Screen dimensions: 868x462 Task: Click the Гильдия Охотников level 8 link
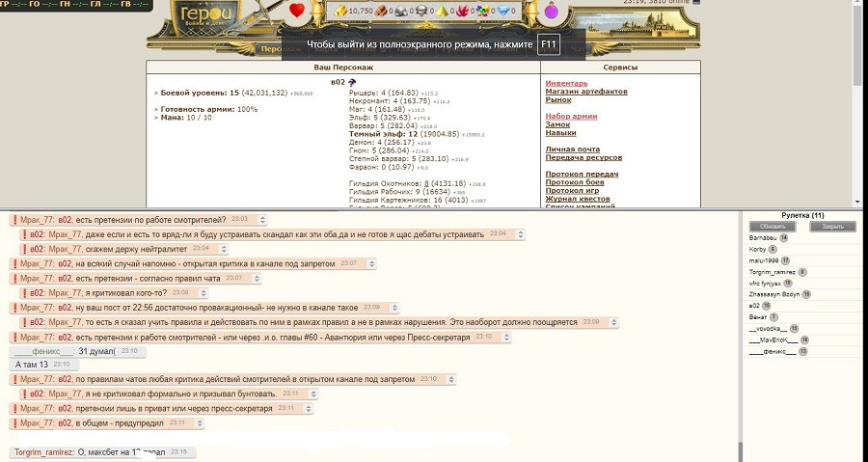coord(426,183)
